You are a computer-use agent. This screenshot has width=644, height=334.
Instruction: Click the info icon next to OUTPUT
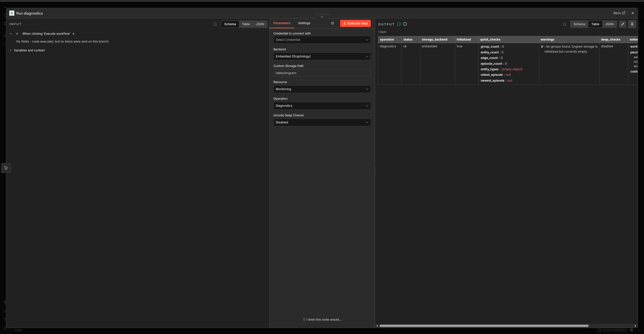point(405,24)
